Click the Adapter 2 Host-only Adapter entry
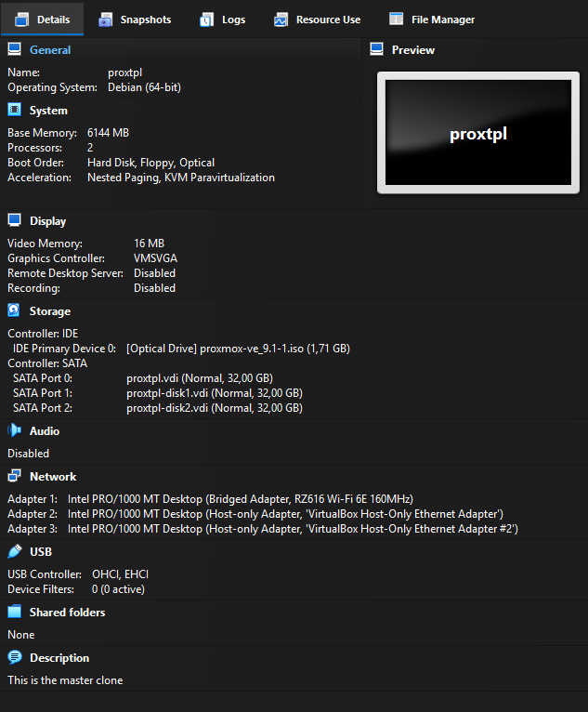588x712 pixels. coord(285,514)
